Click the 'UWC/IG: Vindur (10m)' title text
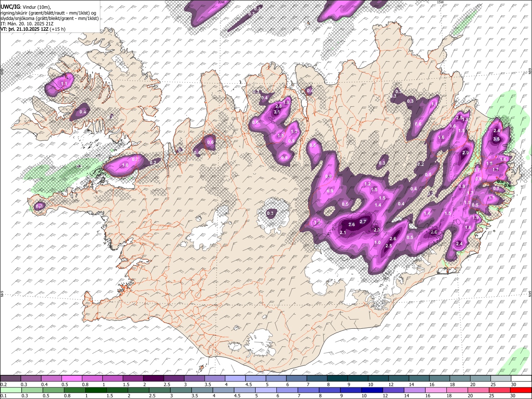 point(26,7)
